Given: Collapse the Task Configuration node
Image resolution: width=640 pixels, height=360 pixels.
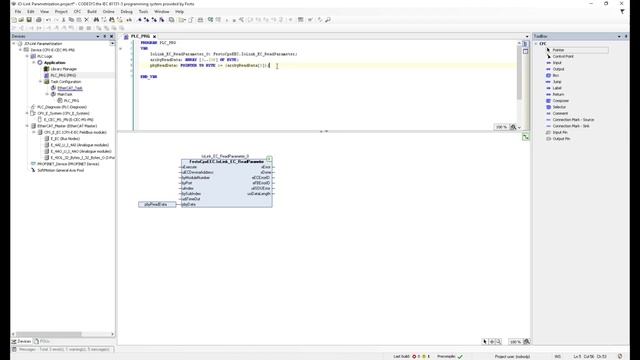Looking at the screenshot, I should pyautogui.click(x=40, y=82).
